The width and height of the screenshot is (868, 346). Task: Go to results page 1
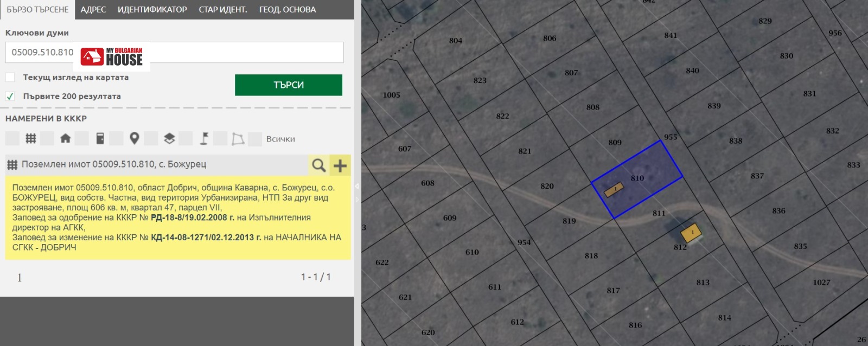tap(20, 278)
